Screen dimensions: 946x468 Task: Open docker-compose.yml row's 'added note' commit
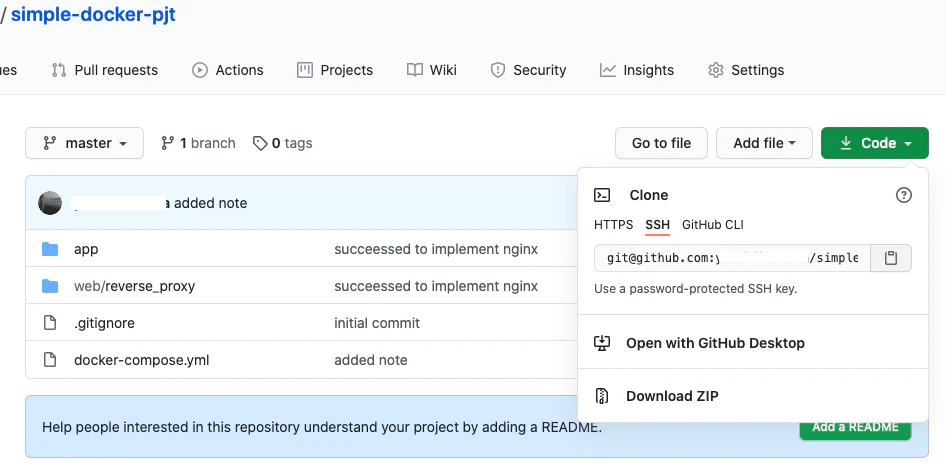371,360
